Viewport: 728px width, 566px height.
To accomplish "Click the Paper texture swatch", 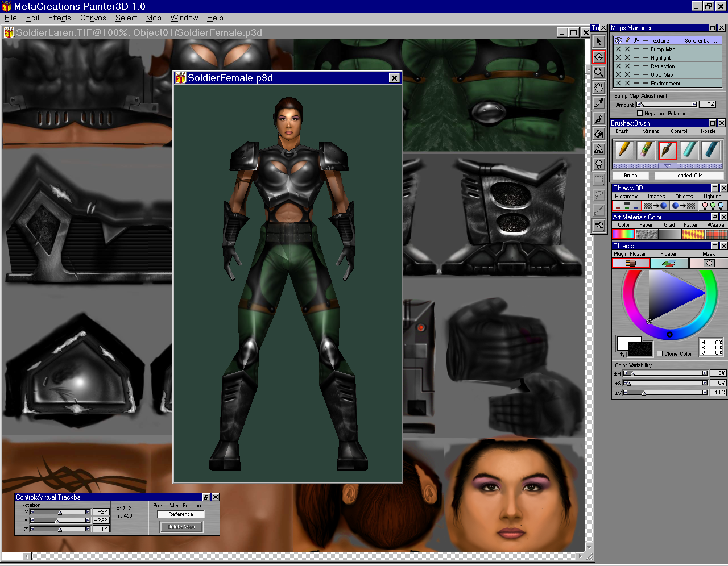I will (646, 234).
